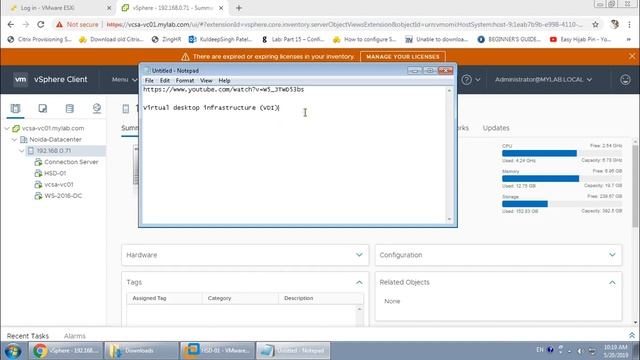Open Notepad View menu
The image size is (640, 360).
click(206, 81)
